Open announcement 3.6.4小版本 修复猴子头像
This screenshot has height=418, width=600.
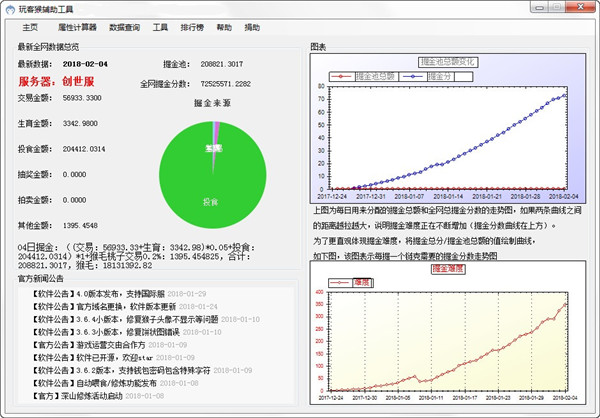point(146,319)
